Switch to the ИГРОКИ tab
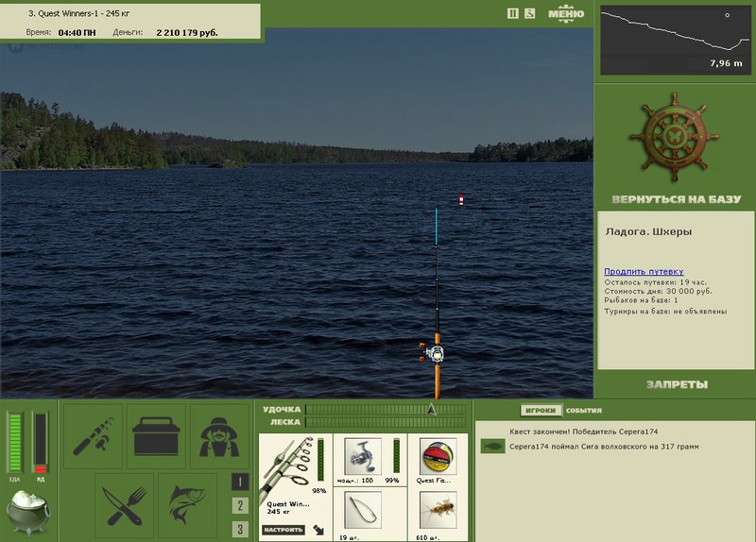The width and height of the screenshot is (756, 542). click(x=541, y=411)
